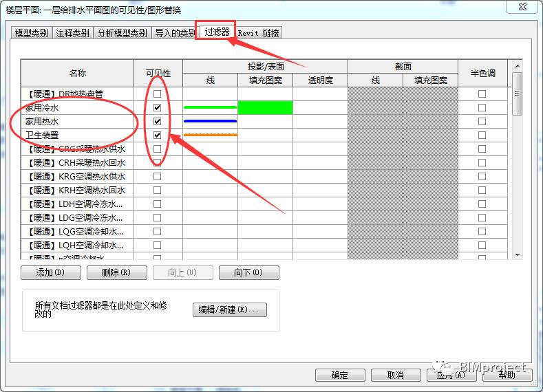Switch to the Revit 链接 tab
The image size is (543, 392).
click(x=258, y=33)
